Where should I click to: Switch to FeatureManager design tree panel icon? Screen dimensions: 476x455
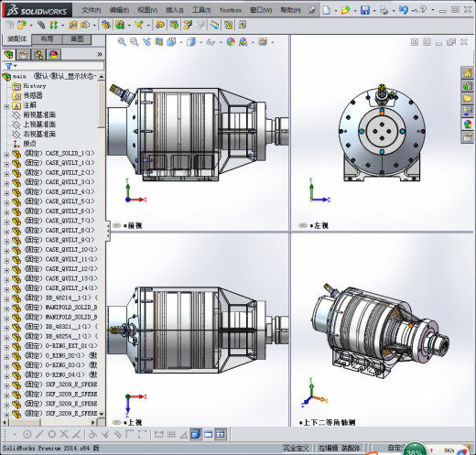[8, 55]
